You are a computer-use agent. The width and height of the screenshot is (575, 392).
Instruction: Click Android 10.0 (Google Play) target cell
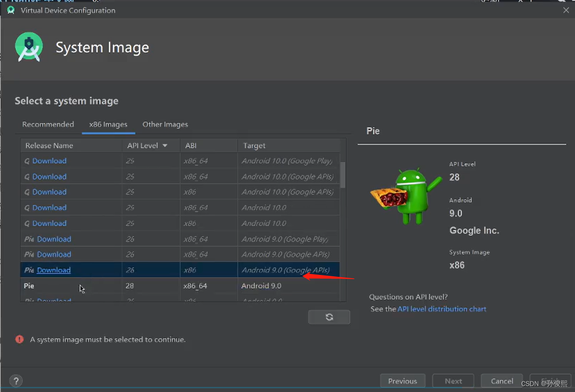[x=287, y=161]
